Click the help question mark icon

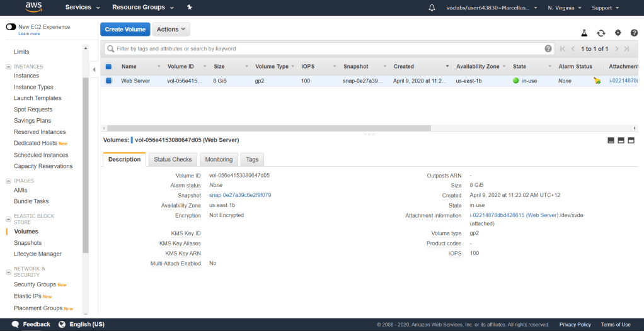point(634,33)
